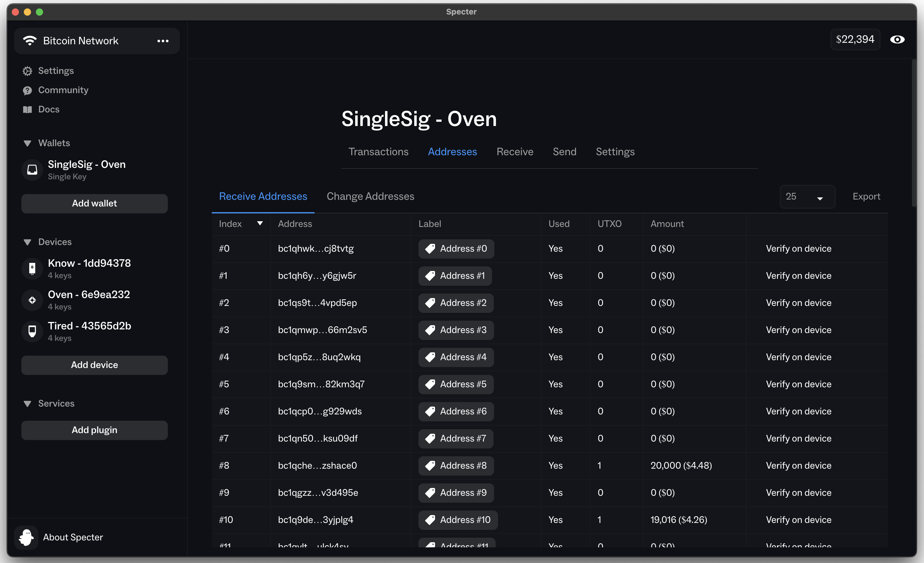The width and height of the screenshot is (924, 563).
Task: Click the amount 19,016 ($4.26)
Action: [x=679, y=520]
